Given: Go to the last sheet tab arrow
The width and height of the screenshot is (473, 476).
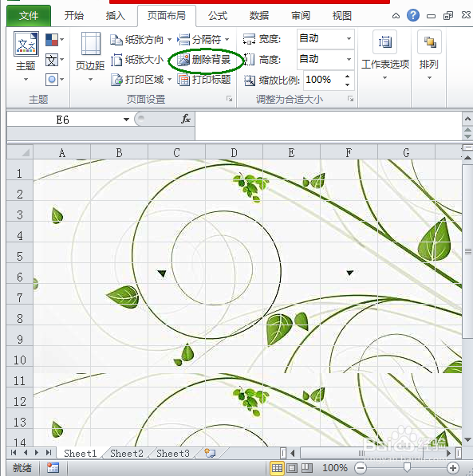Looking at the screenshot, I should point(49,453).
